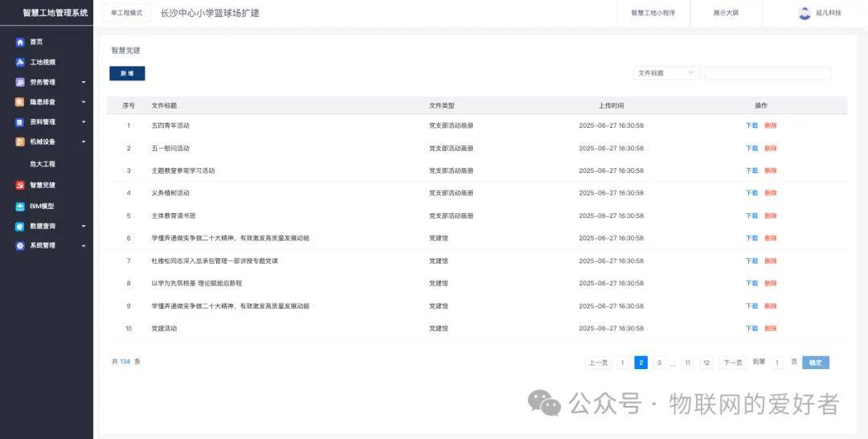Click the 智慧党建 red party icon

20,185
